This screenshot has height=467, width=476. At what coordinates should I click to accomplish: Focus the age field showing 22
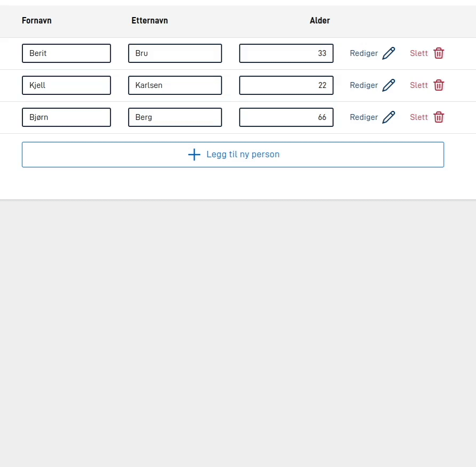coord(286,85)
